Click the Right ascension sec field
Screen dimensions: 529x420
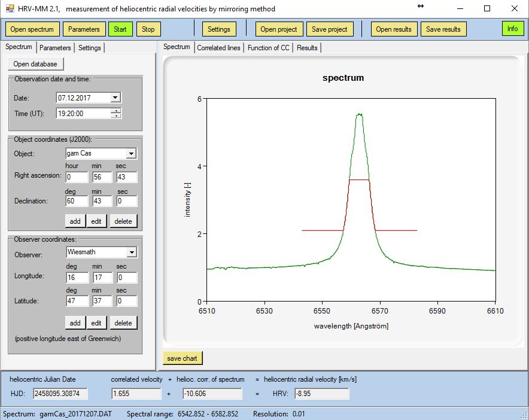click(127, 177)
